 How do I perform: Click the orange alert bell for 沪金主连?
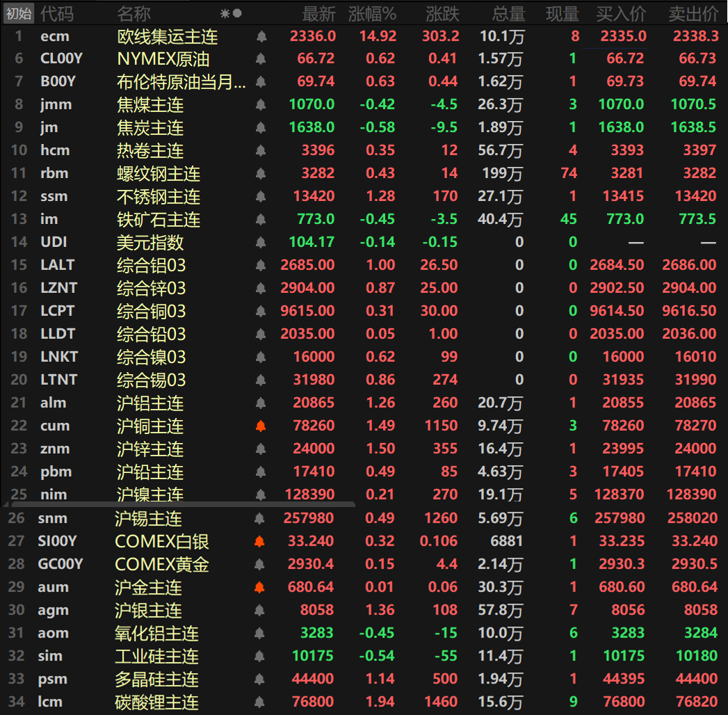259,587
